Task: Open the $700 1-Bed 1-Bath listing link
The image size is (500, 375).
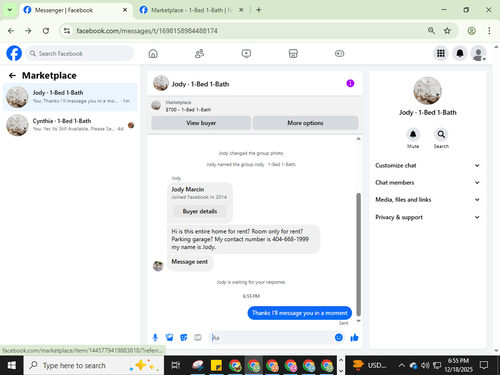Action: click(x=188, y=109)
